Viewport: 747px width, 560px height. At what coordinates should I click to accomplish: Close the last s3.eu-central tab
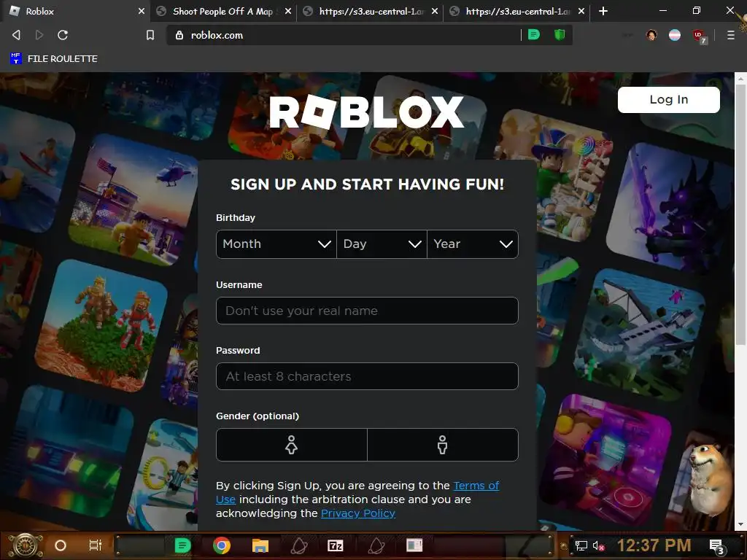(581, 11)
